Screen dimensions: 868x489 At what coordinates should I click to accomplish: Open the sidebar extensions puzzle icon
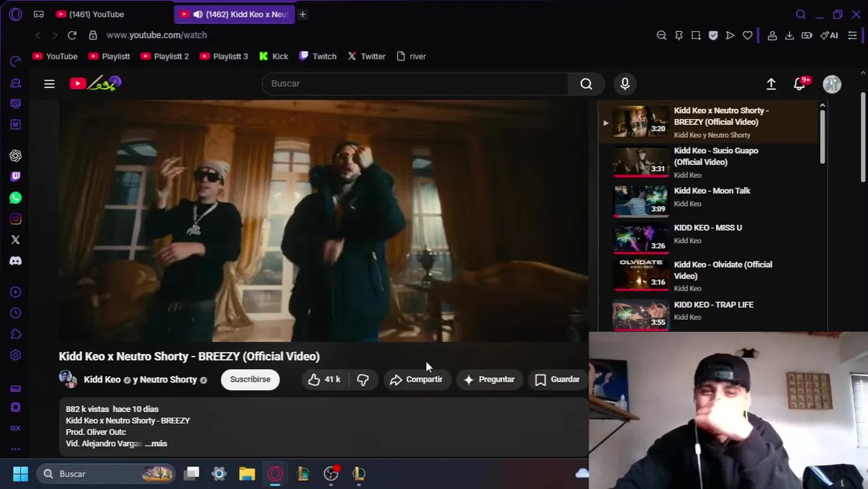[x=16, y=334]
